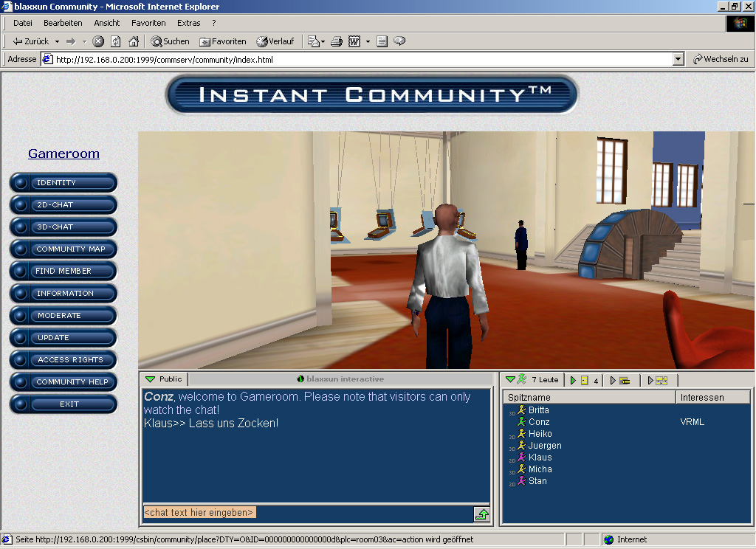Click the MODERATE sidebar button
756x549 pixels.
click(63, 315)
